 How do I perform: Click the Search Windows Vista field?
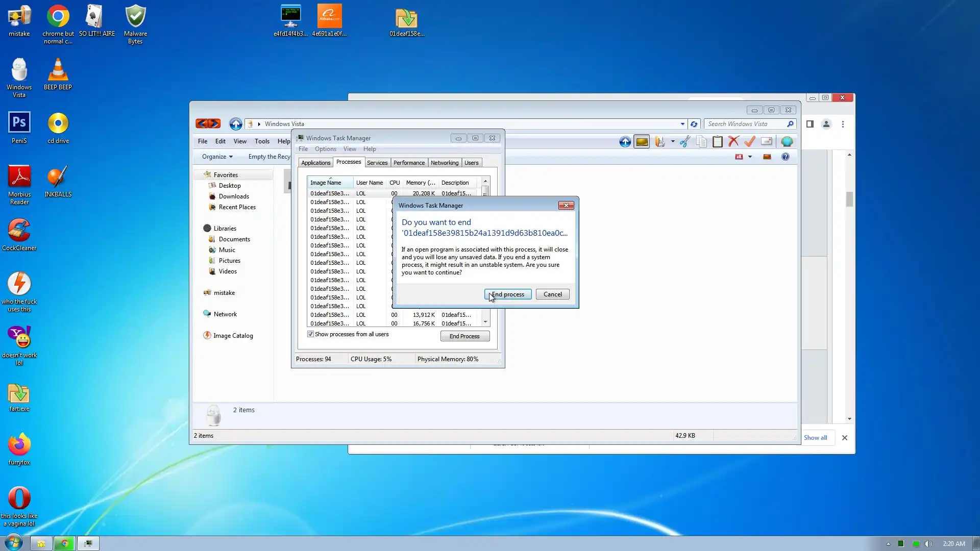click(x=745, y=124)
